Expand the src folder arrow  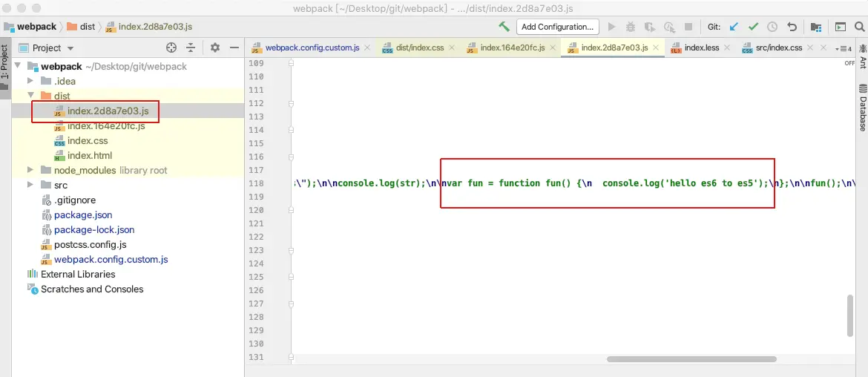tap(31, 186)
